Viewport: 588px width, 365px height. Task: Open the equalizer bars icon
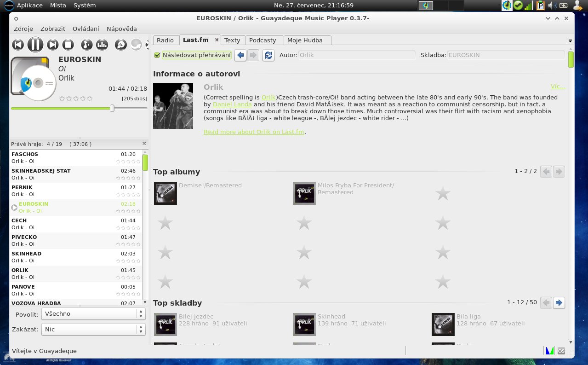[x=102, y=45]
